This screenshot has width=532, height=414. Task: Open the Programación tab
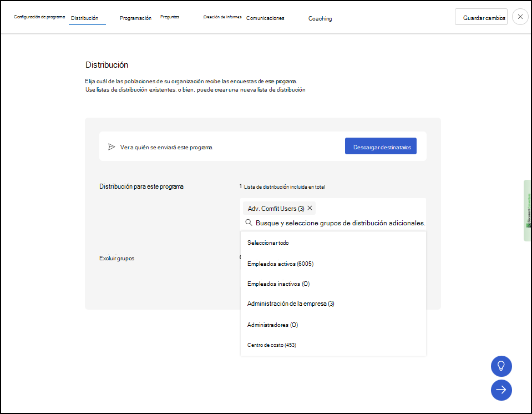[135, 18]
